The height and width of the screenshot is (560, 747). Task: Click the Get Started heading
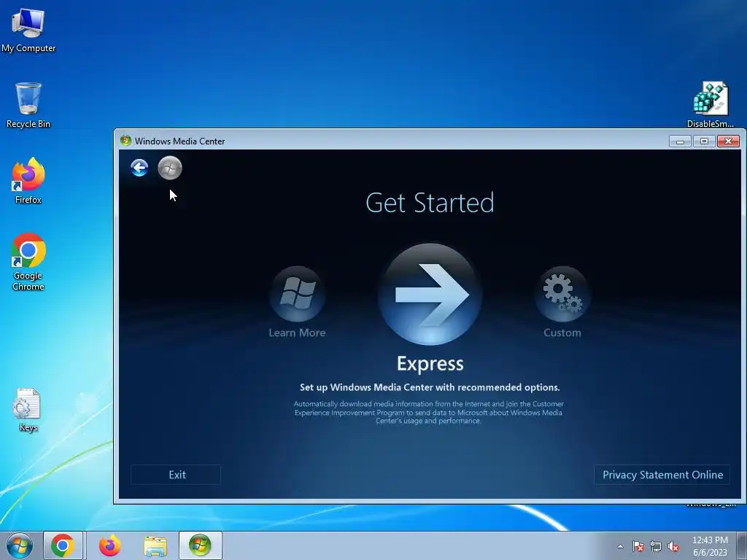430,203
